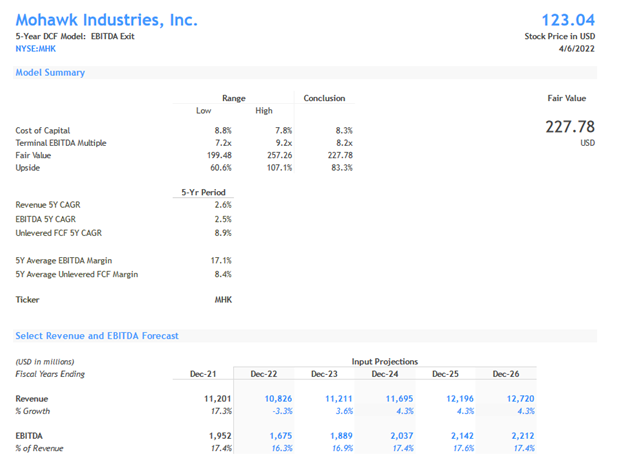Click the 123.04 stock price
Viewport: 624px width, 469px height.
pos(568,20)
